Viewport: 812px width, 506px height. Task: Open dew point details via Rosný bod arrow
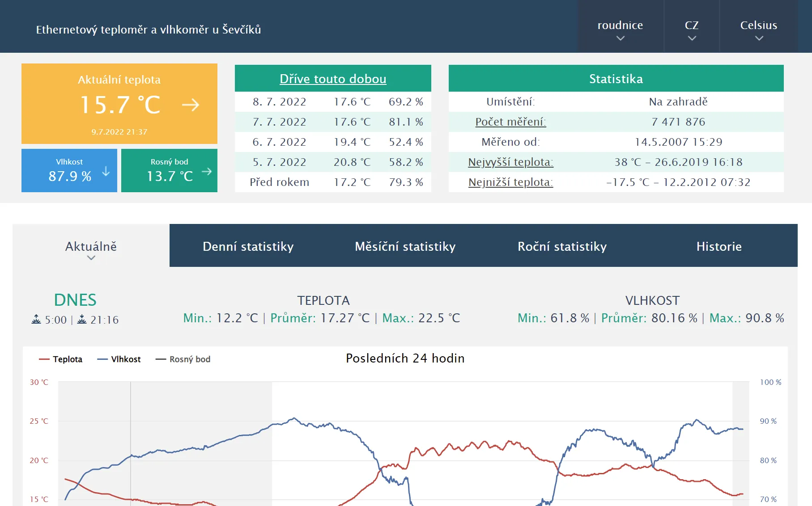point(206,170)
